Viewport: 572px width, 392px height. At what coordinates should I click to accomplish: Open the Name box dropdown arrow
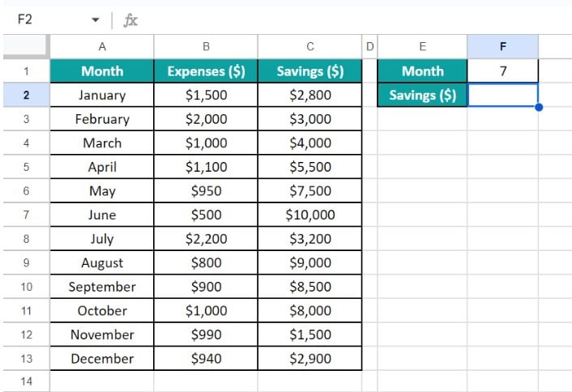pyautogui.click(x=96, y=19)
